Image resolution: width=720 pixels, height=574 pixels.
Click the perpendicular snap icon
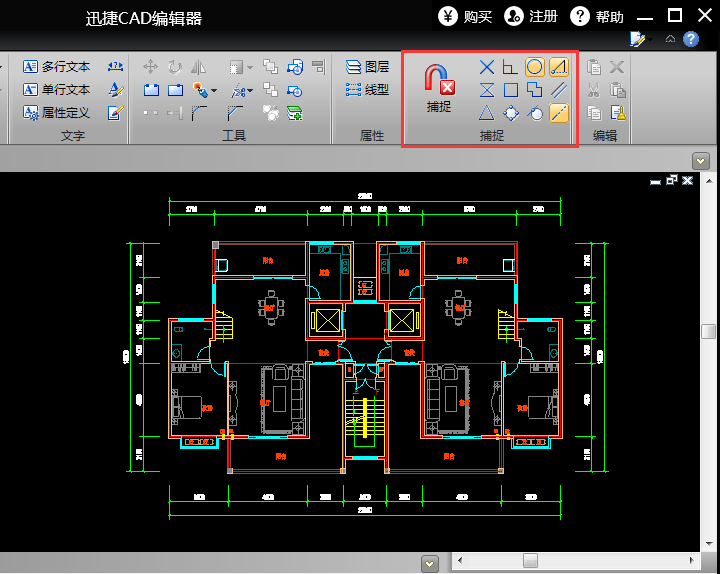coord(510,67)
